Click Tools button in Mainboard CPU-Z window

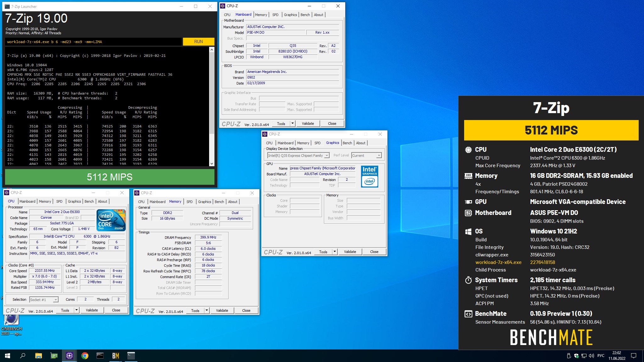point(281,123)
